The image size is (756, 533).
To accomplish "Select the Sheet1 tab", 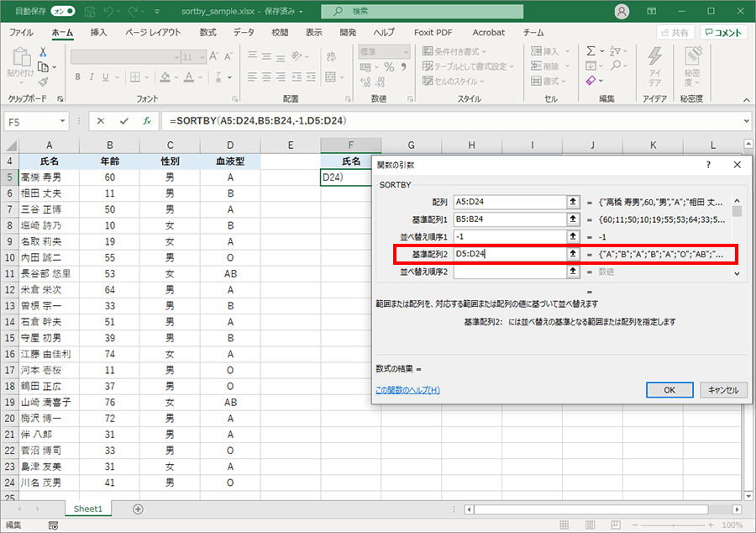I will (x=87, y=509).
